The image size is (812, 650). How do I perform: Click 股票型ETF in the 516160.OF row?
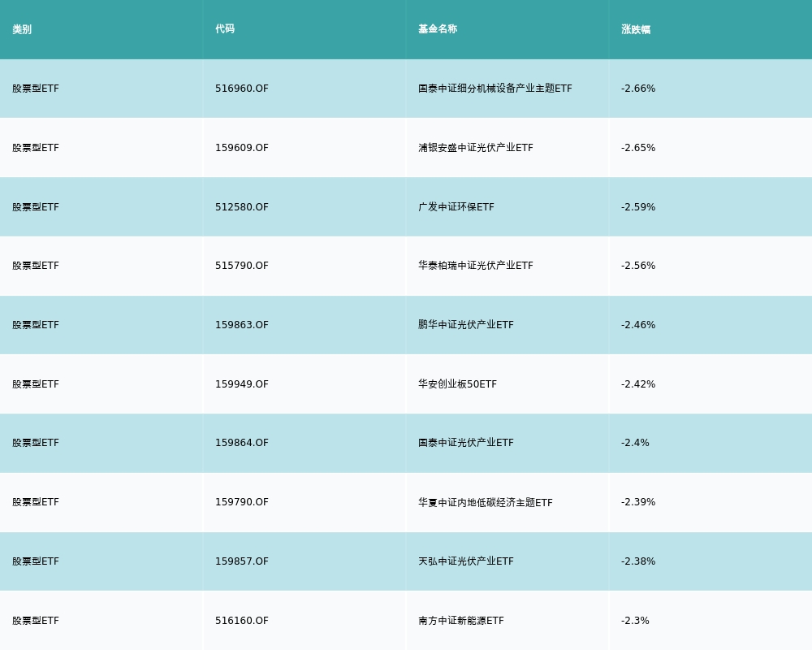coord(36,621)
